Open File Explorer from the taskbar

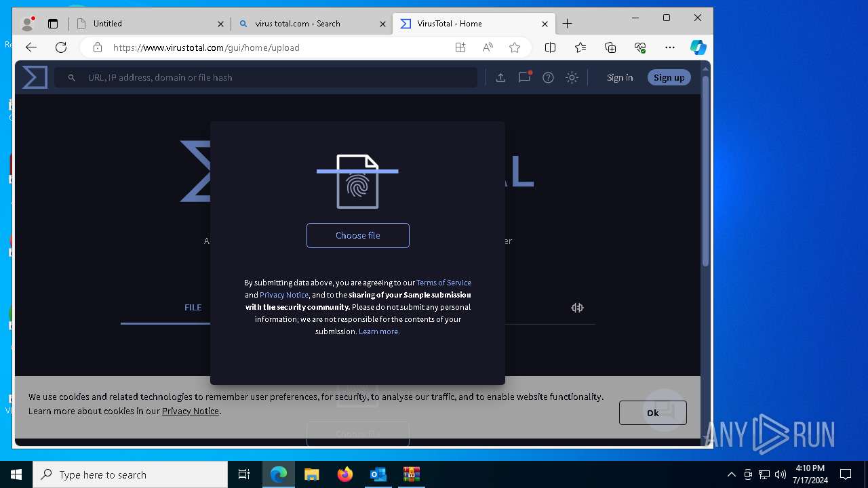point(311,474)
